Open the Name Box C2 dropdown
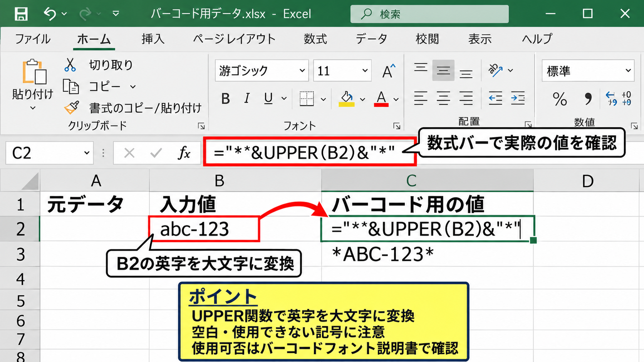The image size is (644, 362). click(x=87, y=153)
